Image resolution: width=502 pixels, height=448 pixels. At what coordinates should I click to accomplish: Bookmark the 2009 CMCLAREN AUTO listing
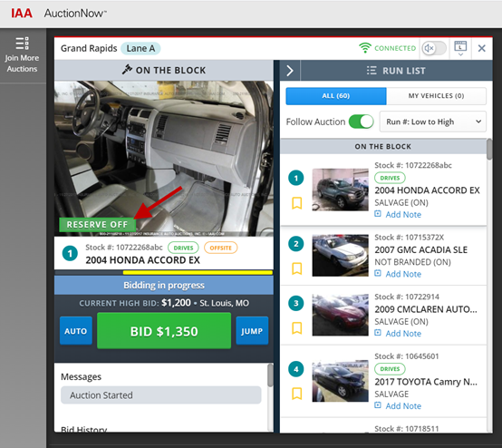pos(297,328)
